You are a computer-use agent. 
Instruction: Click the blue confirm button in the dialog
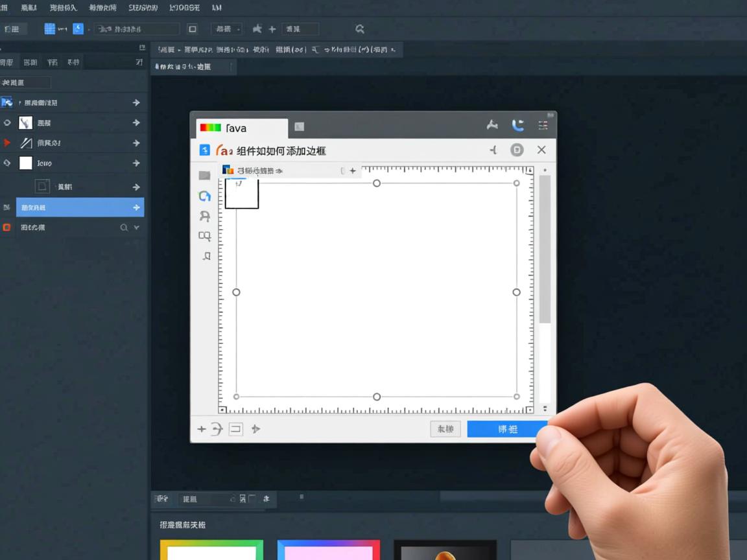507,428
